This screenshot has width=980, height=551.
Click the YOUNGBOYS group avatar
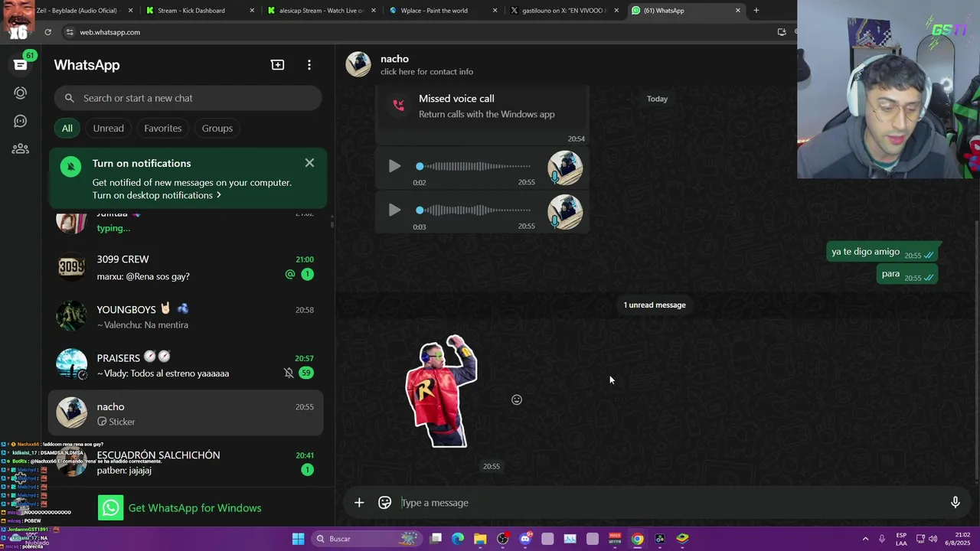[72, 316]
